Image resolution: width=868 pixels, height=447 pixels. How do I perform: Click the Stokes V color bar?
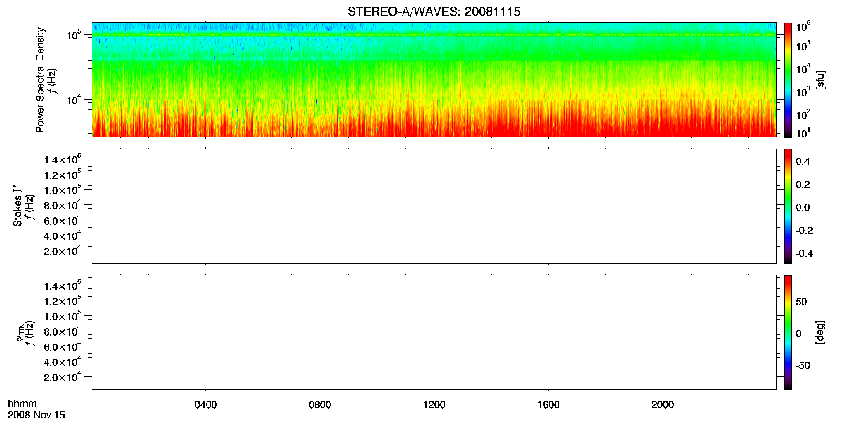[788, 206]
